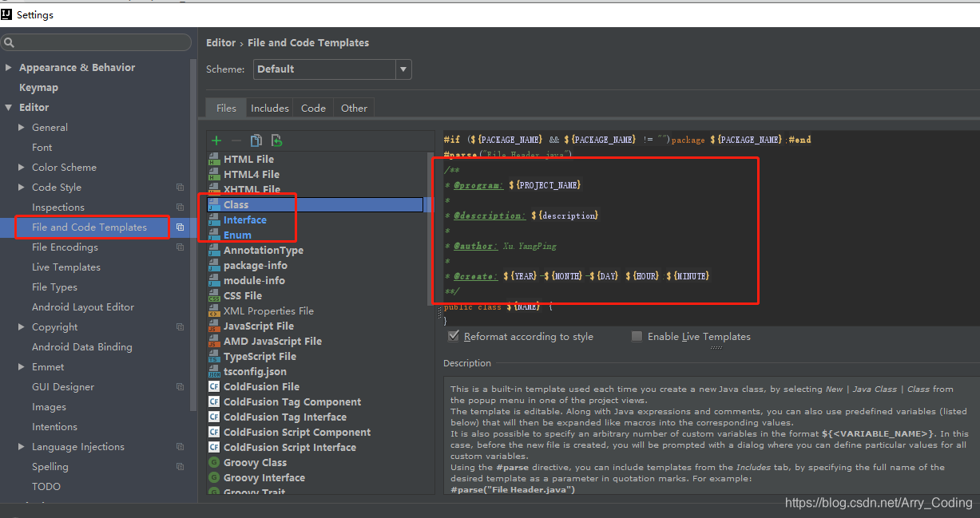
Task: Click the module-info template icon
Action: (x=214, y=280)
